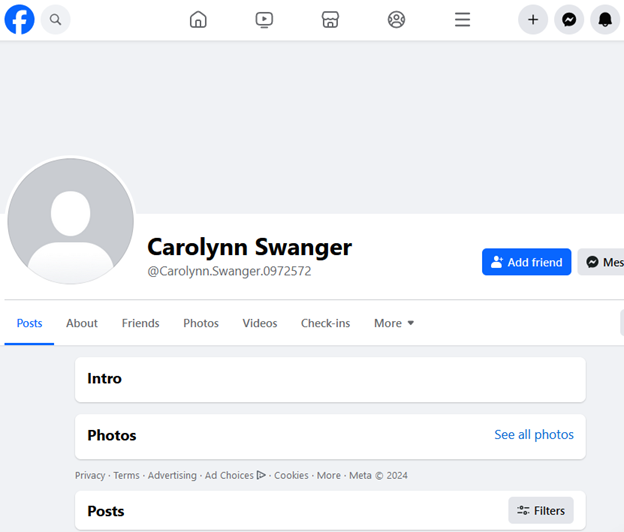This screenshot has width=624, height=532.
Task: Open Messenger icon in top bar
Action: (569, 19)
